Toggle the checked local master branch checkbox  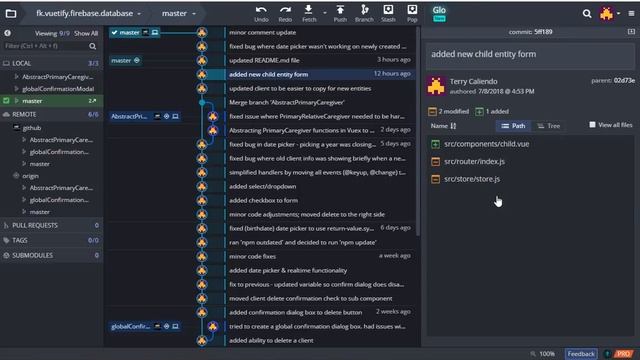(x=6, y=101)
